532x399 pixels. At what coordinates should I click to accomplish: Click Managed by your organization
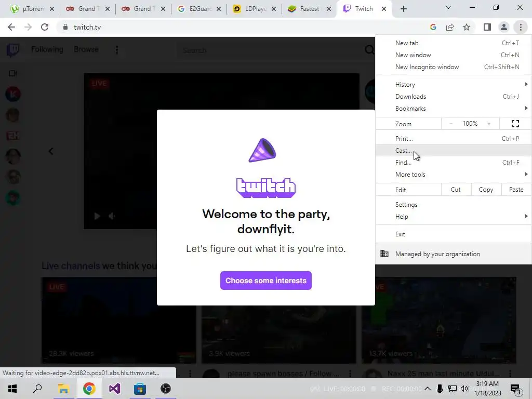point(453,254)
